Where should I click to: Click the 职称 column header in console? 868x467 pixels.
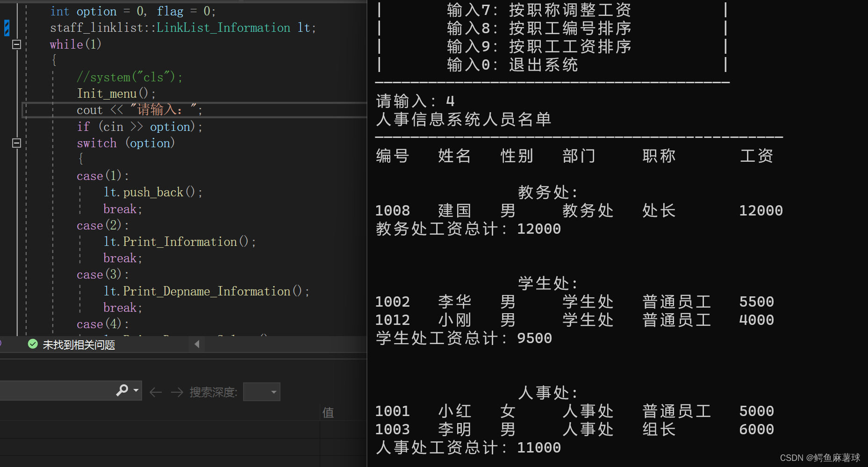point(659,156)
